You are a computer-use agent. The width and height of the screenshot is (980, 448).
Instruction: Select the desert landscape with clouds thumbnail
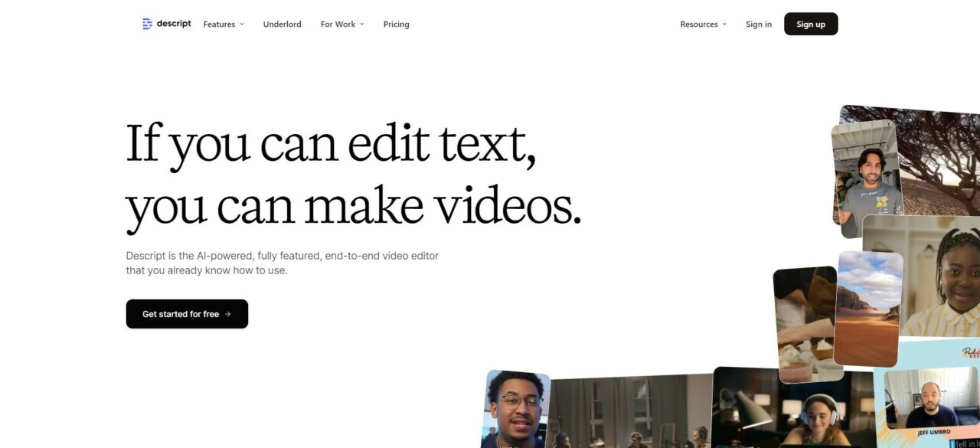pos(868,308)
